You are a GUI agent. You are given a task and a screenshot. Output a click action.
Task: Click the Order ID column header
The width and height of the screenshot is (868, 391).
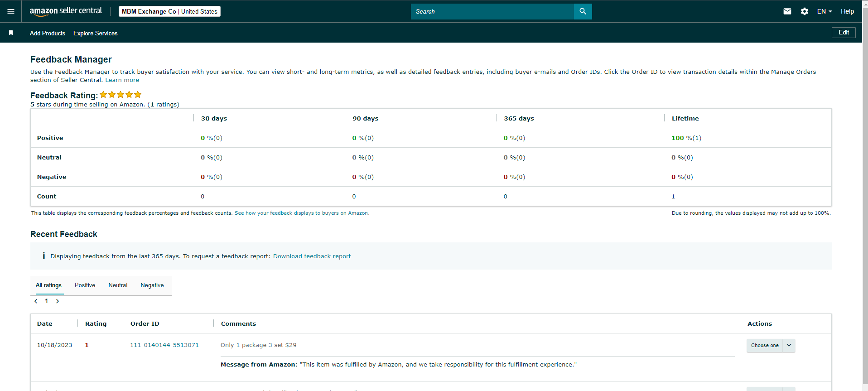coord(145,323)
